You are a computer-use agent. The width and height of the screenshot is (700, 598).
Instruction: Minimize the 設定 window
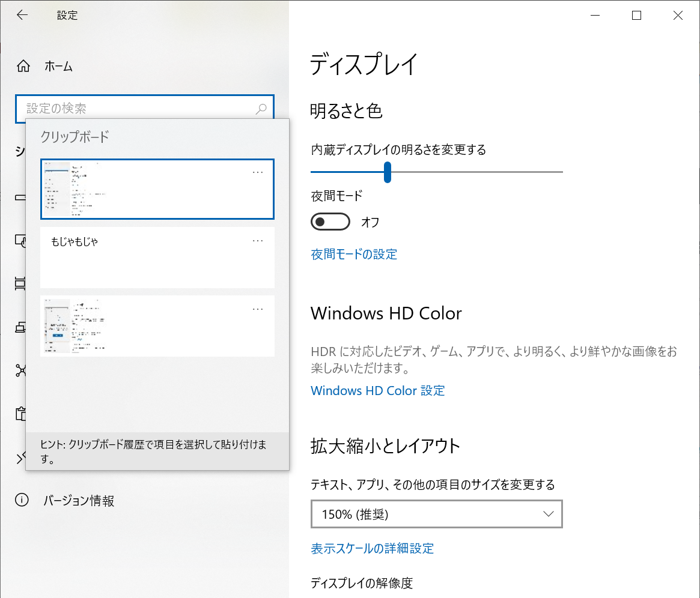(595, 15)
